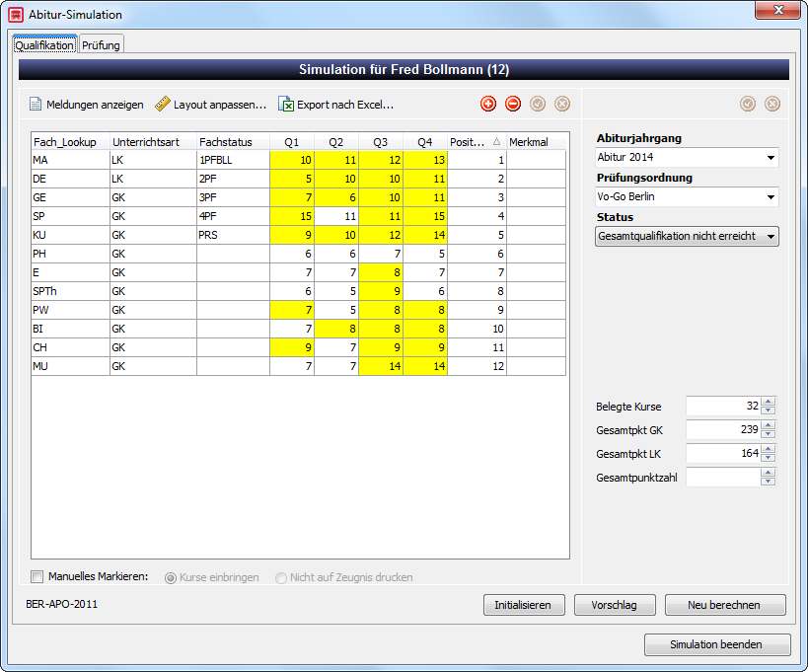Click the greyed cancel X icon above the table
The width and height of the screenshot is (808, 672).
point(562,104)
